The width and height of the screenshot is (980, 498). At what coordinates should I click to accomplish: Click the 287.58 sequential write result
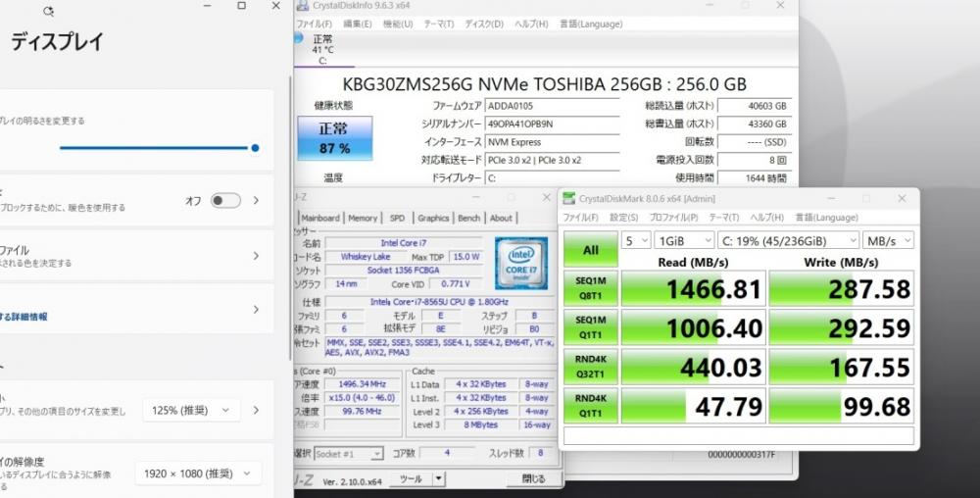point(841,288)
